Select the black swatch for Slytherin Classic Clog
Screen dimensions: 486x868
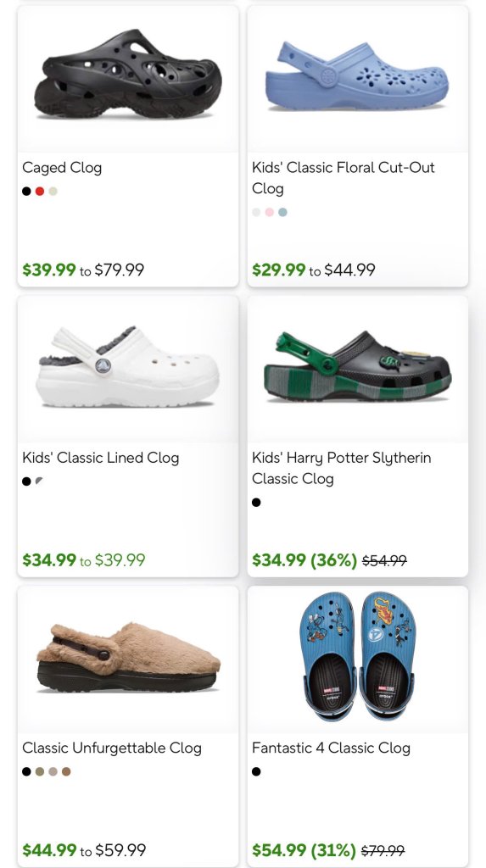point(256,502)
